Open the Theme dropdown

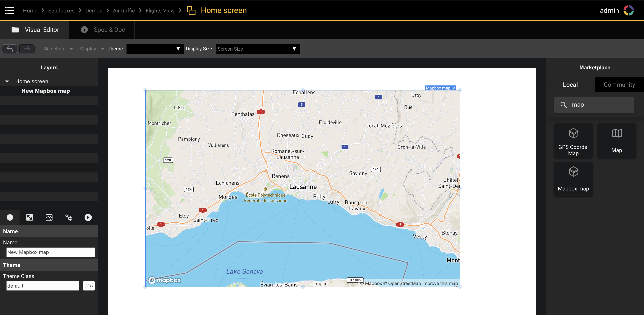[x=155, y=49]
